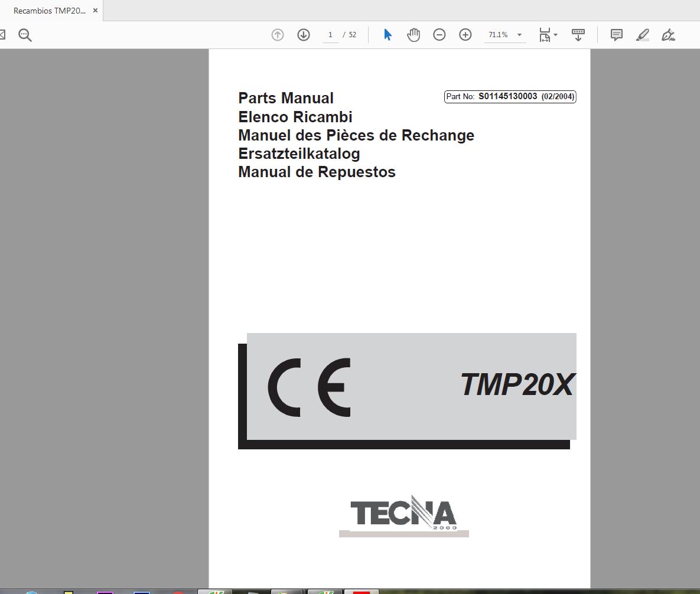The width and height of the screenshot is (700, 594).
Task: Click 'Manuel des Pièces de Rechange' text
Action: [x=356, y=135]
